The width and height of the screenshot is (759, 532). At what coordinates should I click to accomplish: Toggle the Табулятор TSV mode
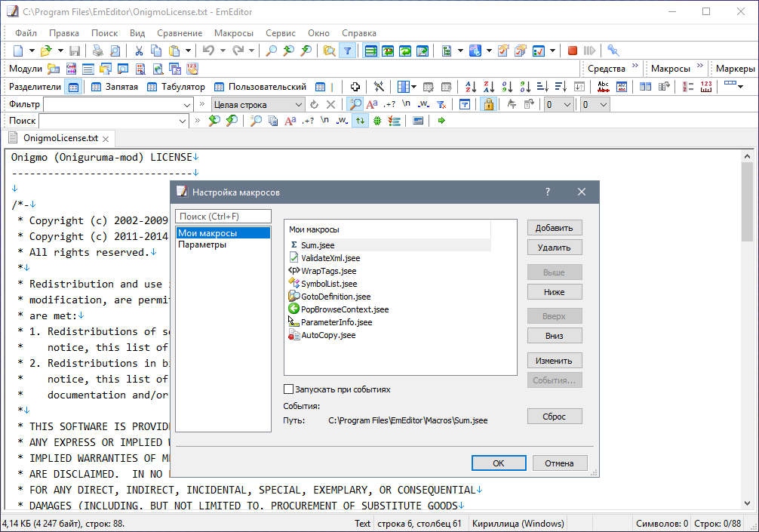pos(177,87)
